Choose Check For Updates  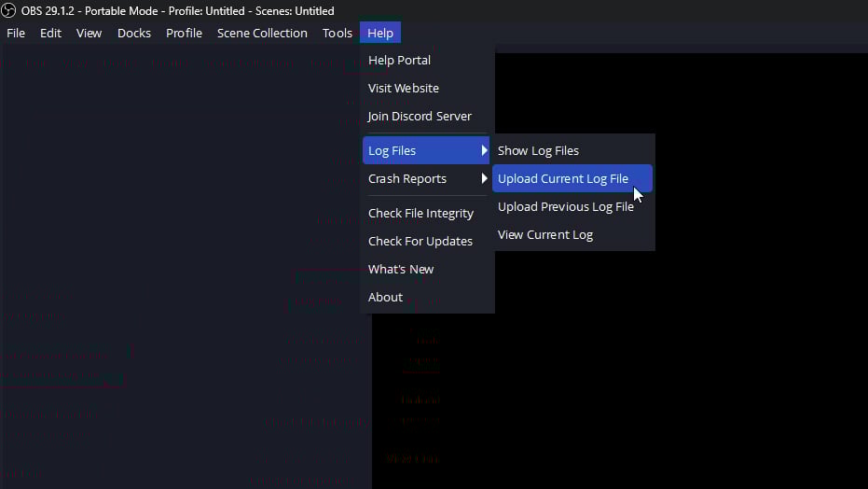(x=426, y=242)
